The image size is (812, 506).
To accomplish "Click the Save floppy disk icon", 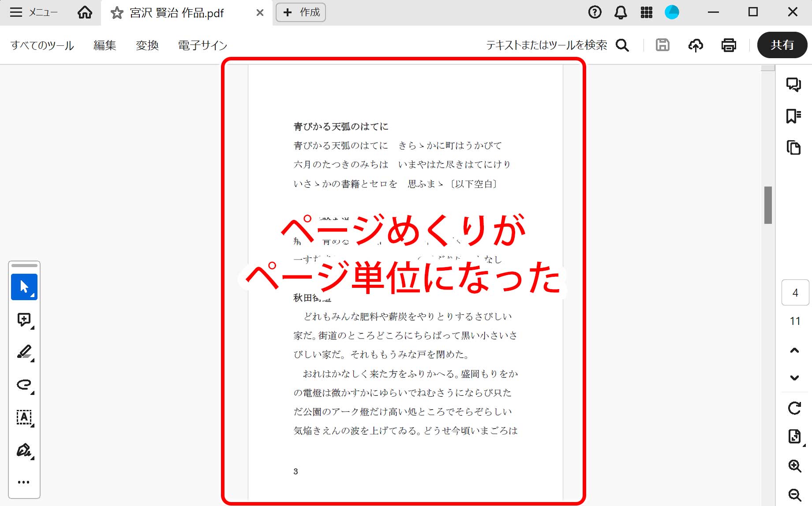I will (x=662, y=45).
